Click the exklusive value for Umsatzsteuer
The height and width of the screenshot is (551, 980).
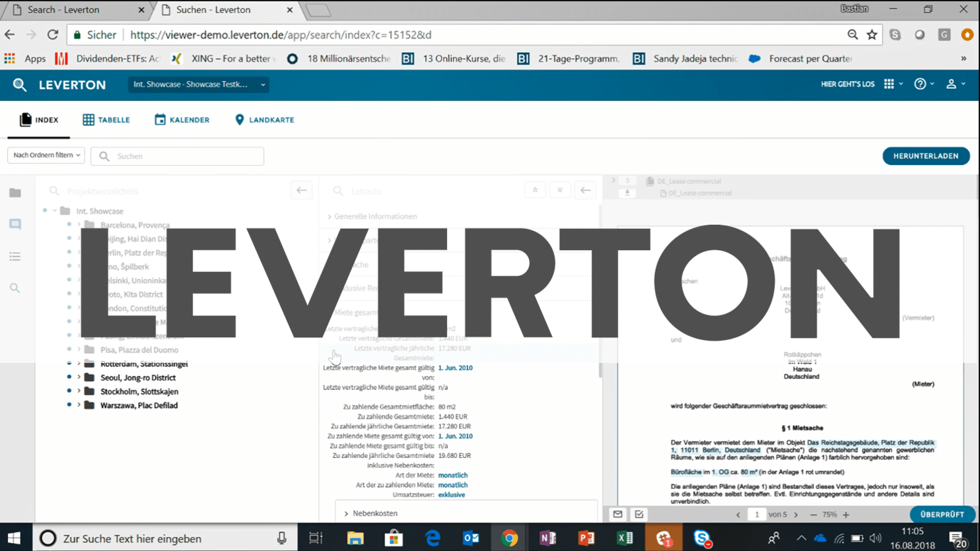pos(452,495)
